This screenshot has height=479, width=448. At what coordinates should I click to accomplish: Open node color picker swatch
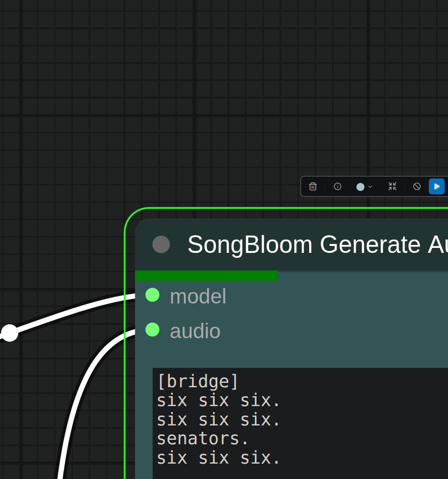(x=360, y=186)
